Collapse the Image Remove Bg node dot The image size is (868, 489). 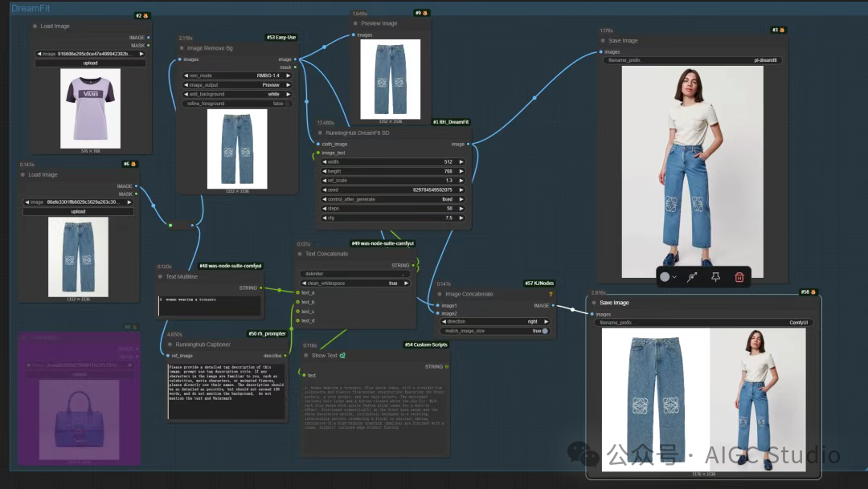point(181,48)
